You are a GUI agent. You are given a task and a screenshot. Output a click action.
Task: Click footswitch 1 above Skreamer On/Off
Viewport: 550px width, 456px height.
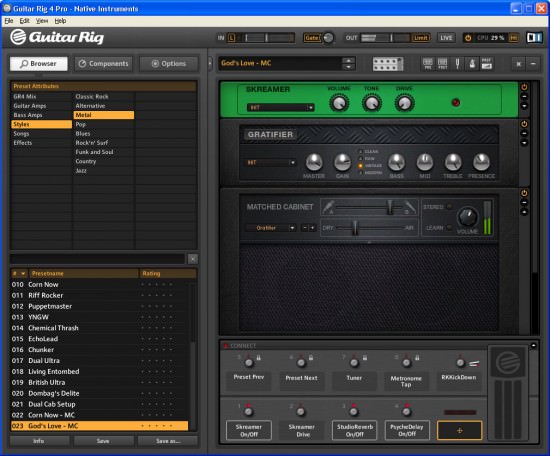tap(248, 411)
